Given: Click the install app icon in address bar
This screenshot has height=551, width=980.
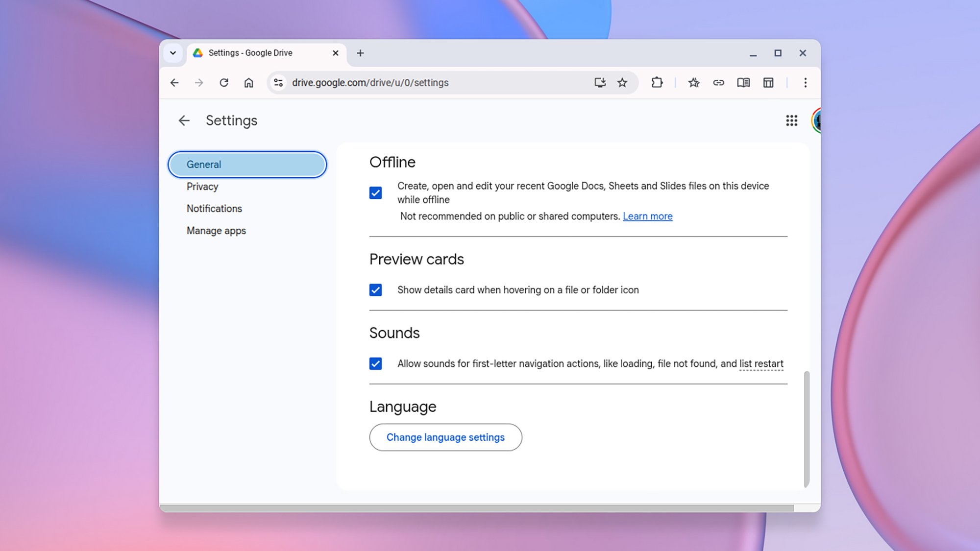Looking at the screenshot, I should coord(600,83).
